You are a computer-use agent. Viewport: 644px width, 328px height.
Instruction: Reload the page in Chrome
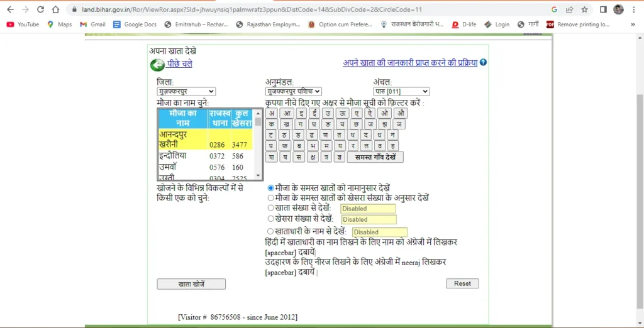tap(40, 9)
